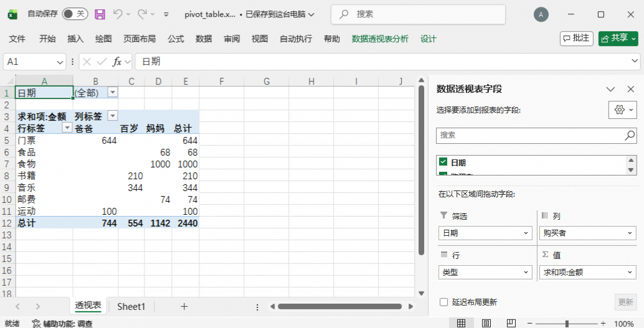The height and width of the screenshot is (328, 644).
Task: Select the 食物 value 1000 under 妈妈
Action: 158,164
